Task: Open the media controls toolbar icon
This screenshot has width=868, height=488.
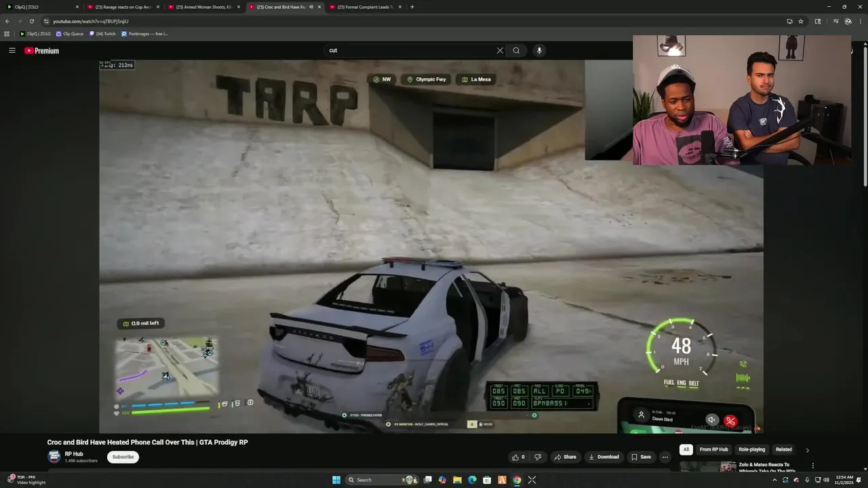Action: [x=836, y=21]
